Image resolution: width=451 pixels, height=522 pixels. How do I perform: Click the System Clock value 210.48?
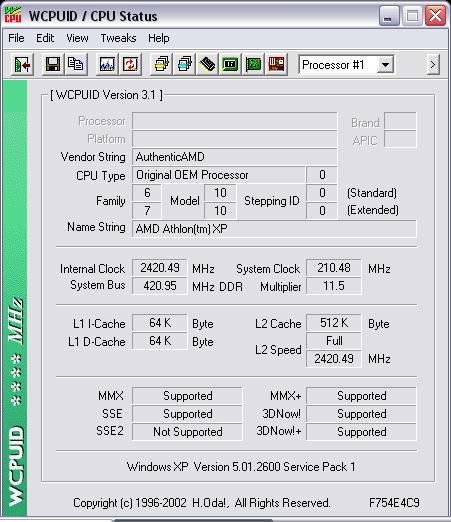(334, 268)
